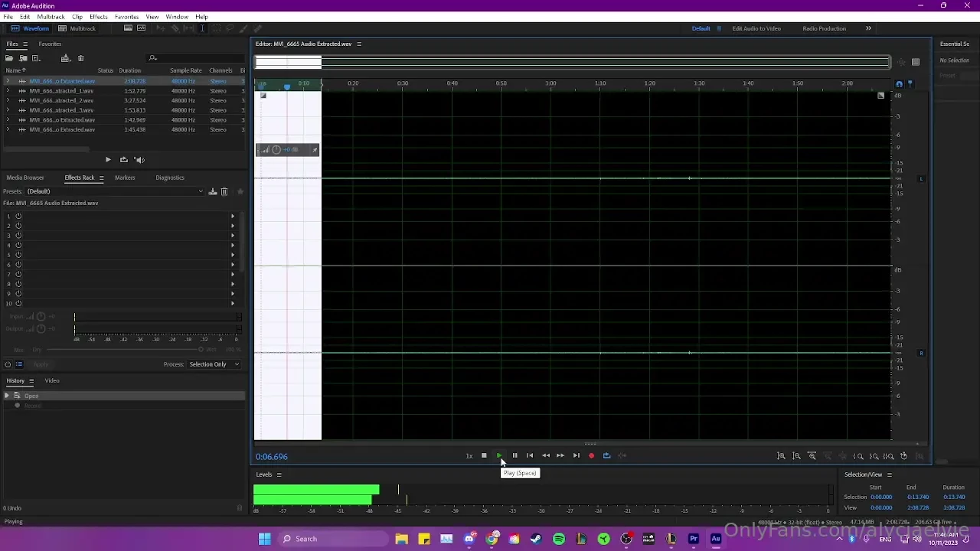Toggle power for effect slot 1

pos(18,217)
